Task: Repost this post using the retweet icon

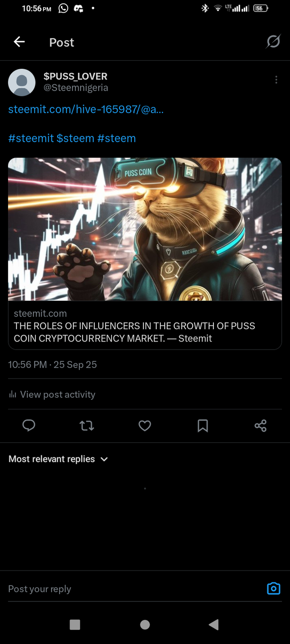Action: pyautogui.click(x=87, y=425)
